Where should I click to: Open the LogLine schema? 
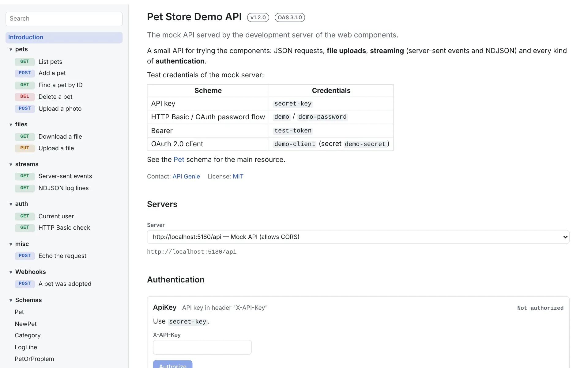tap(26, 347)
